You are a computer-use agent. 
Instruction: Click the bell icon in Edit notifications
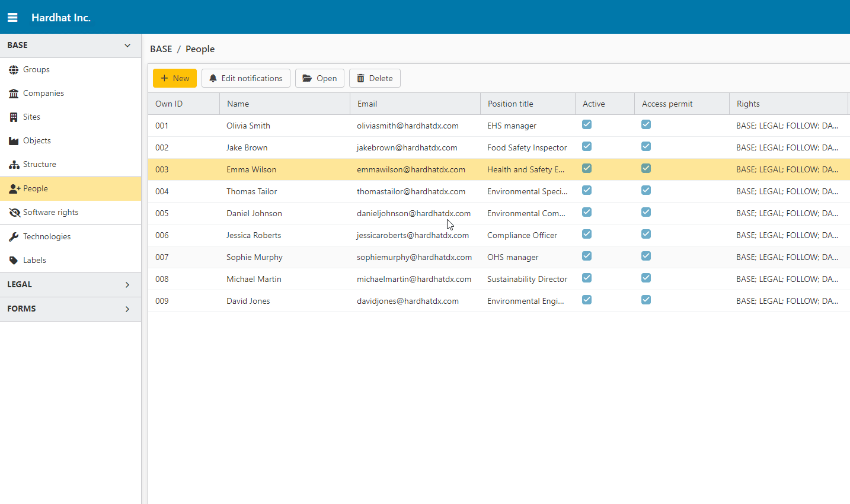pyautogui.click(x=213, y=78)
